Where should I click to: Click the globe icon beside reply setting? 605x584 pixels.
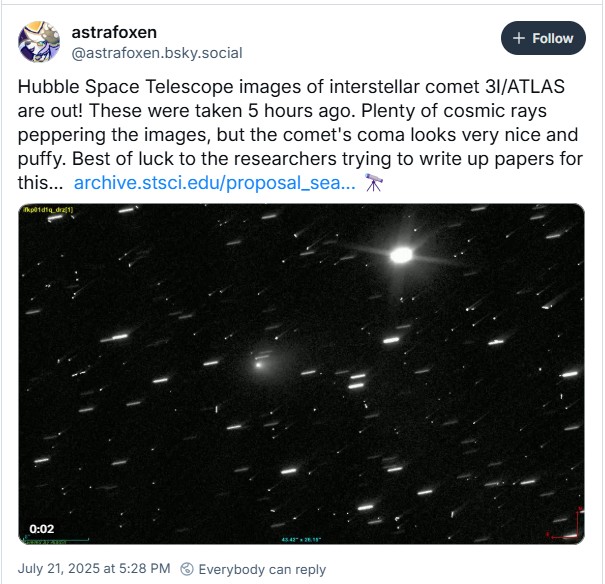[185, 569]
